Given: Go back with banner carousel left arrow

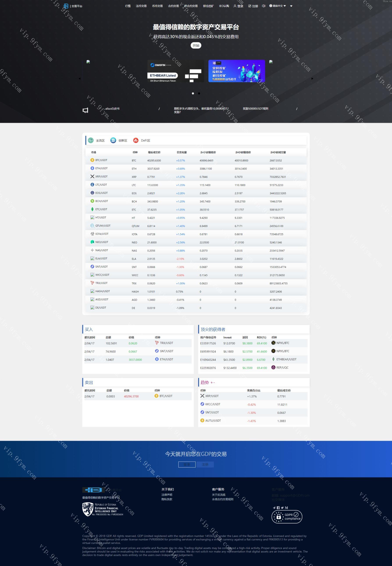Looking at the screenshot, I should (80, 78).
